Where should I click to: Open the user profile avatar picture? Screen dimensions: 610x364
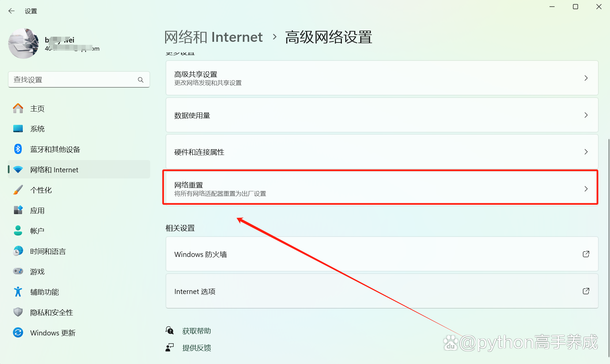[x=23, y=44]
